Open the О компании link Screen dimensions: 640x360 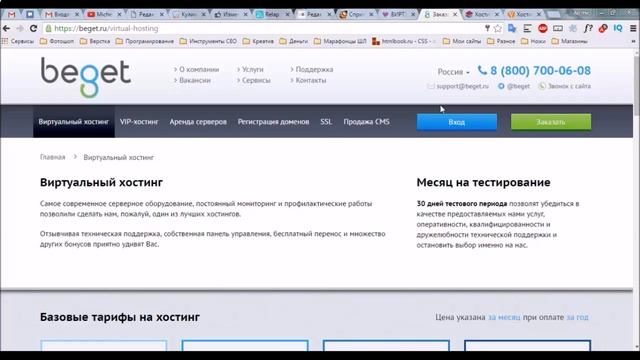199,69
